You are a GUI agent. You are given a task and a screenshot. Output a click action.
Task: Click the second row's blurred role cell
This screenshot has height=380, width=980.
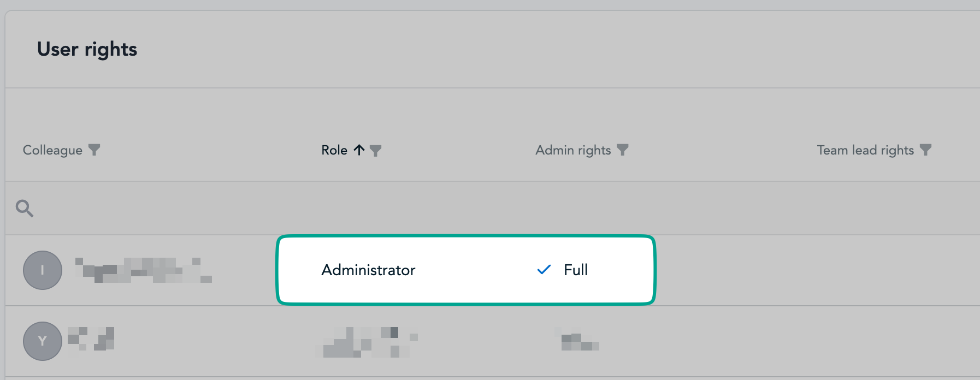(x=367, y=342)
